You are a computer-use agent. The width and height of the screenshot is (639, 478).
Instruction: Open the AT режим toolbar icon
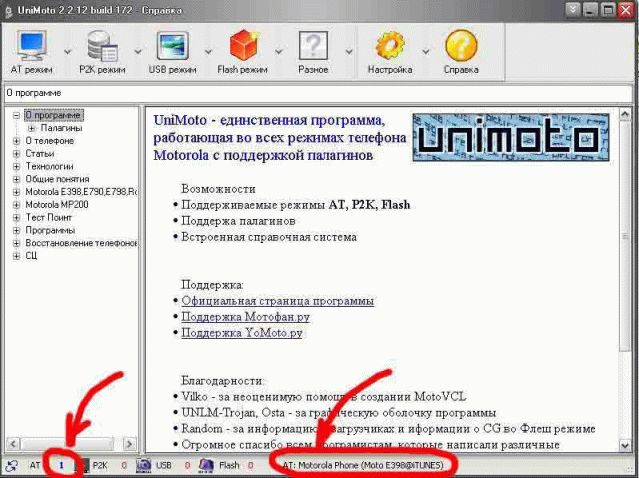point(32,45)
